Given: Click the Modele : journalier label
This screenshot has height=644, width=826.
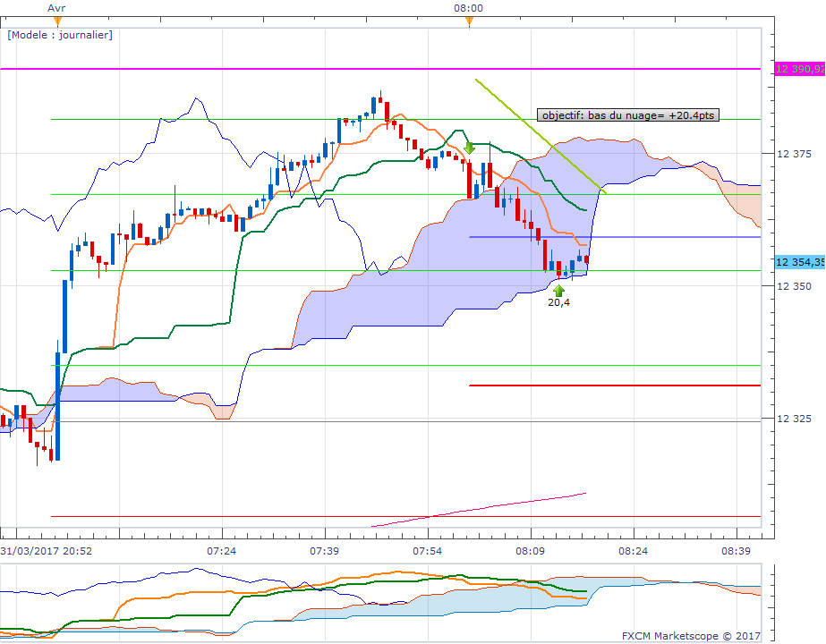Looking at the screenshot, I should pos(60,35).
